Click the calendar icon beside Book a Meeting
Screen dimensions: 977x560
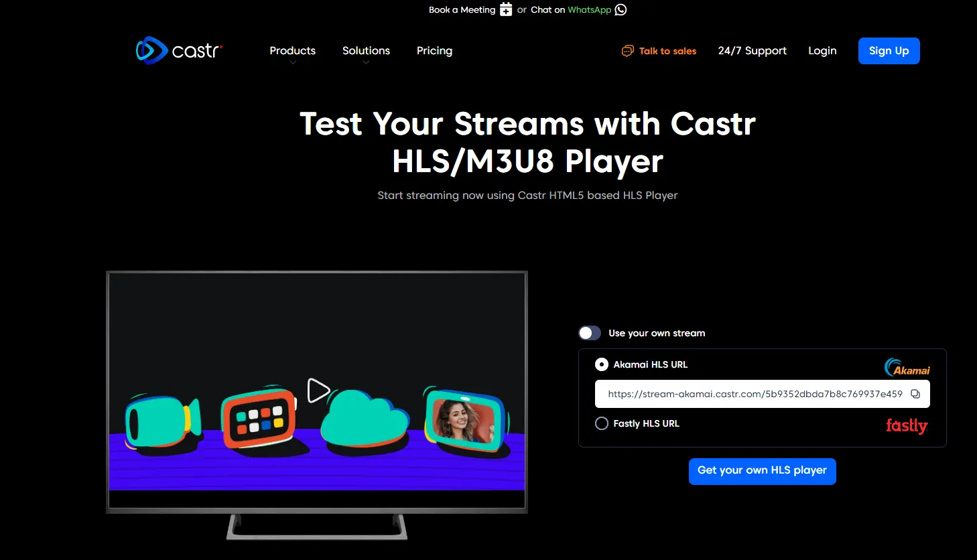point(506,9)
